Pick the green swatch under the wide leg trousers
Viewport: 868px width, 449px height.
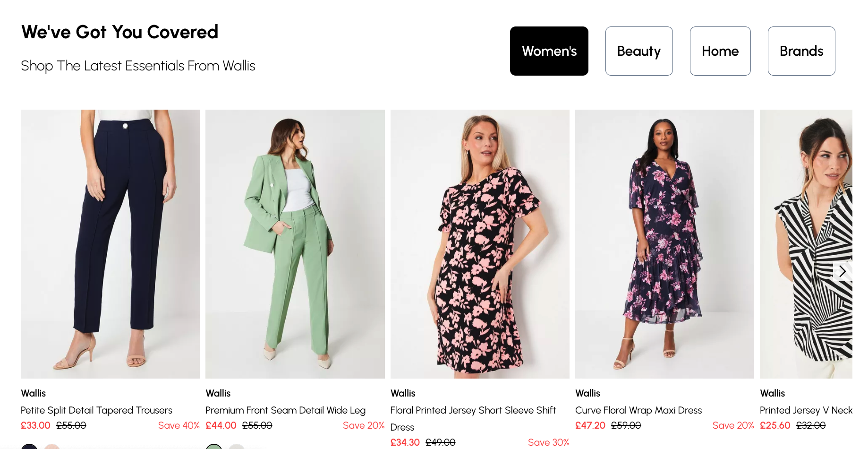pos(214,447)
